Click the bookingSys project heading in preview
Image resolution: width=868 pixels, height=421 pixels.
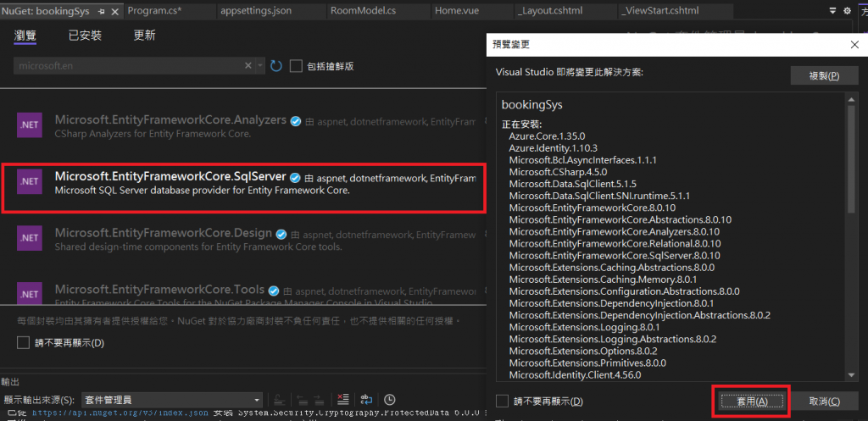pyautogui.click(x=532, y=104)
